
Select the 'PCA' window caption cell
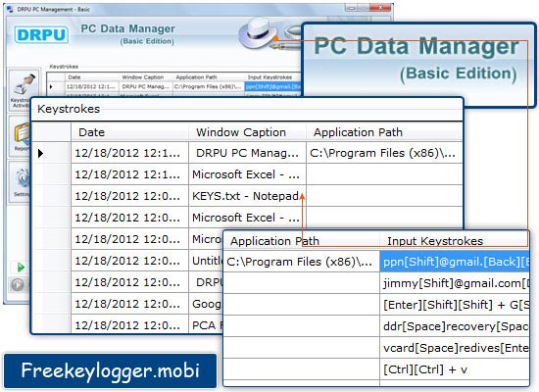pyautogui.click(x=206, y=324)
